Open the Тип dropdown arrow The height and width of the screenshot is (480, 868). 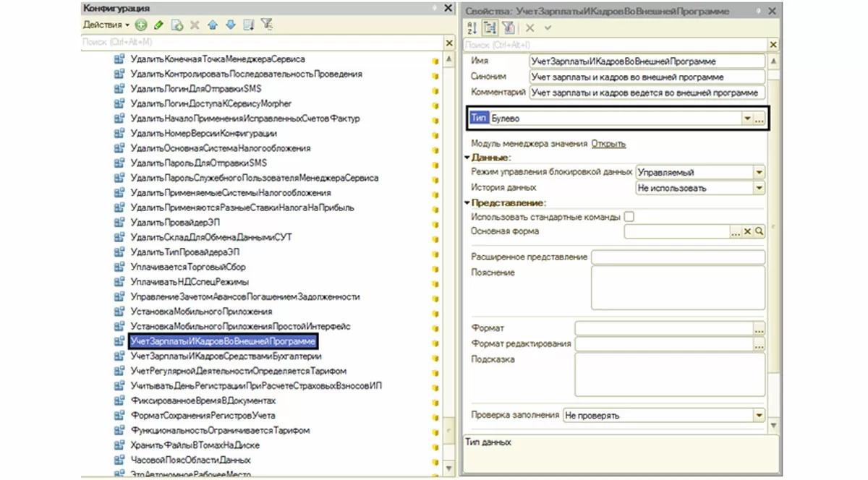tap(746, 119)
